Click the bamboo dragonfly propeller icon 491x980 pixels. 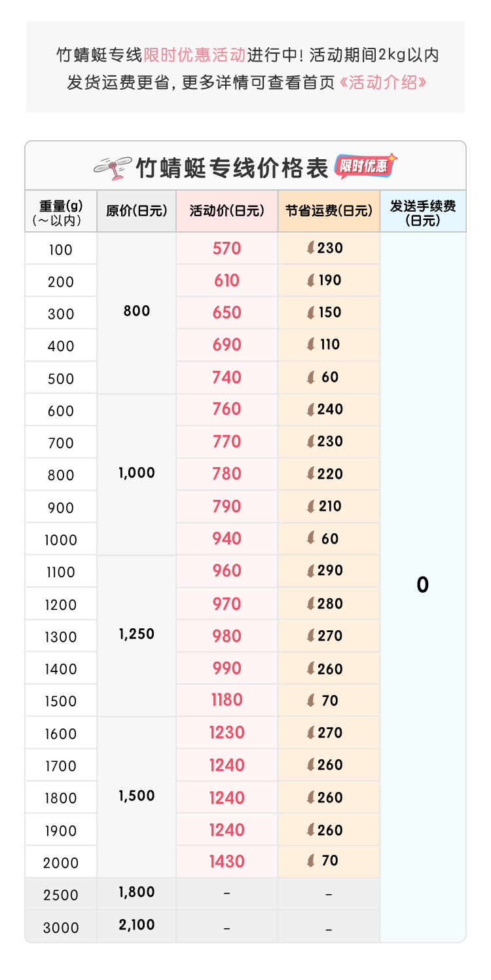click(x=112, y=168)
